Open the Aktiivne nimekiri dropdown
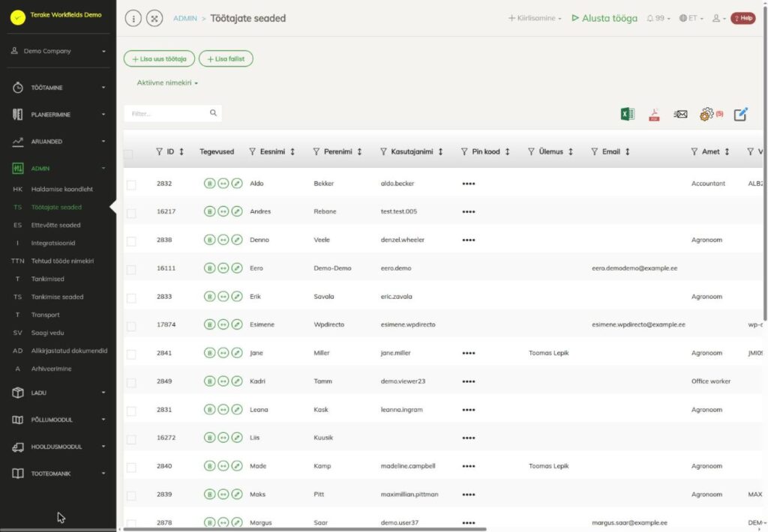Viewport: 768px width, 532px height. (167, 82)
